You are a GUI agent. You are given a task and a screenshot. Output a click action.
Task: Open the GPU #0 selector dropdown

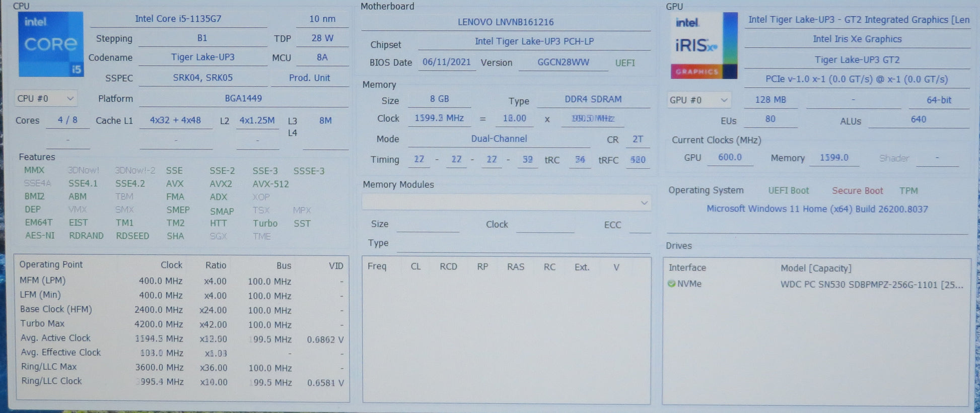698,100
